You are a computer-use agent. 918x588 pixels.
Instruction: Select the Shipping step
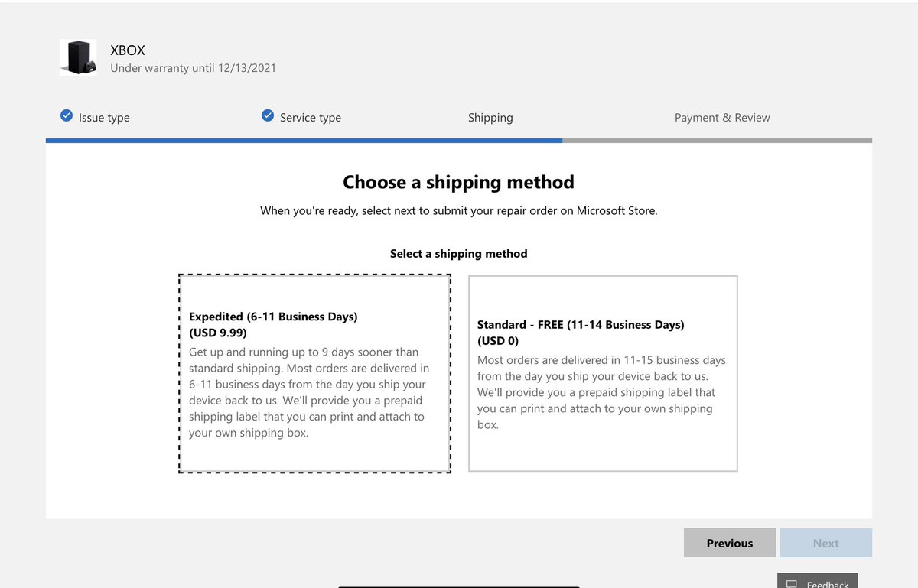[490, 118]
